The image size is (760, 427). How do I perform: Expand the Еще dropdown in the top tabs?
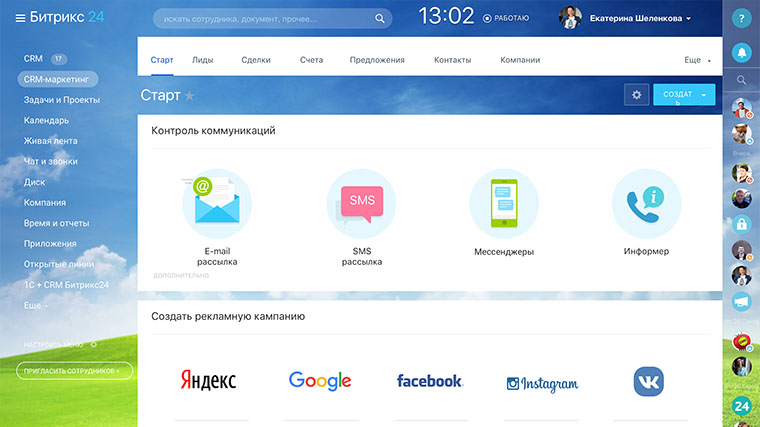pyautogui.click(x=697, y=60)
